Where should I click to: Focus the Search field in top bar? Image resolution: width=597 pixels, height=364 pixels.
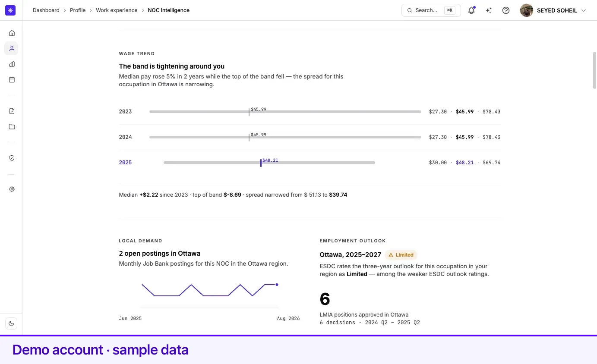coord(431,10)
